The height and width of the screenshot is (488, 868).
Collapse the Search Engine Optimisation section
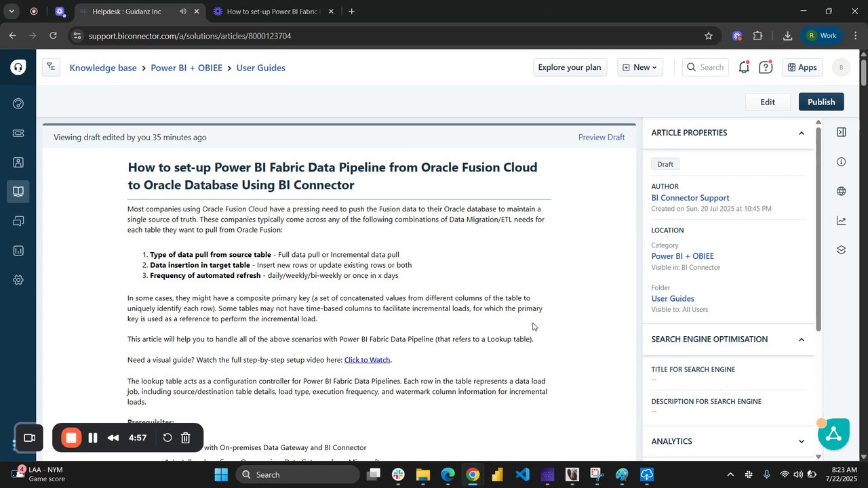801,340
